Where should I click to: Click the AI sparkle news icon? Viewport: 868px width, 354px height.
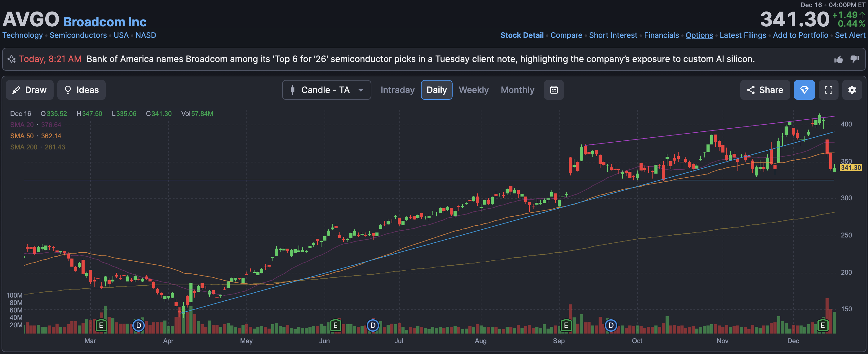[11, 59]
